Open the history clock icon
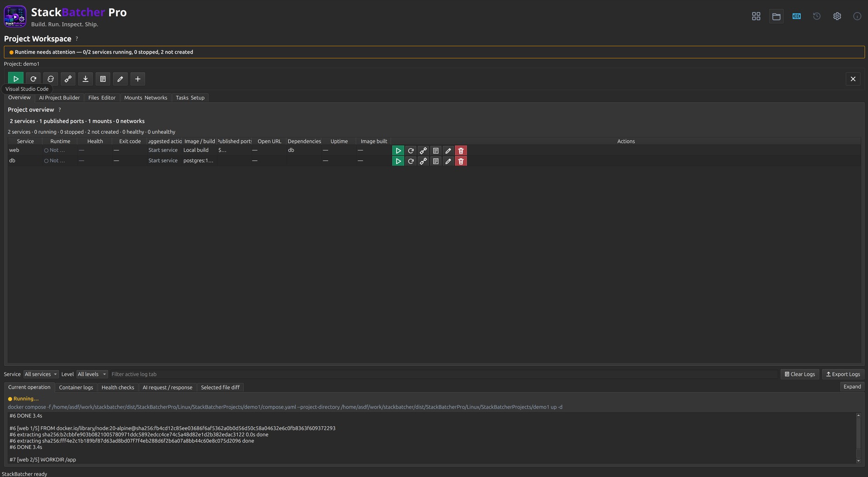The height and width of the screenshot is (477, 868). [x=817, y=16]
